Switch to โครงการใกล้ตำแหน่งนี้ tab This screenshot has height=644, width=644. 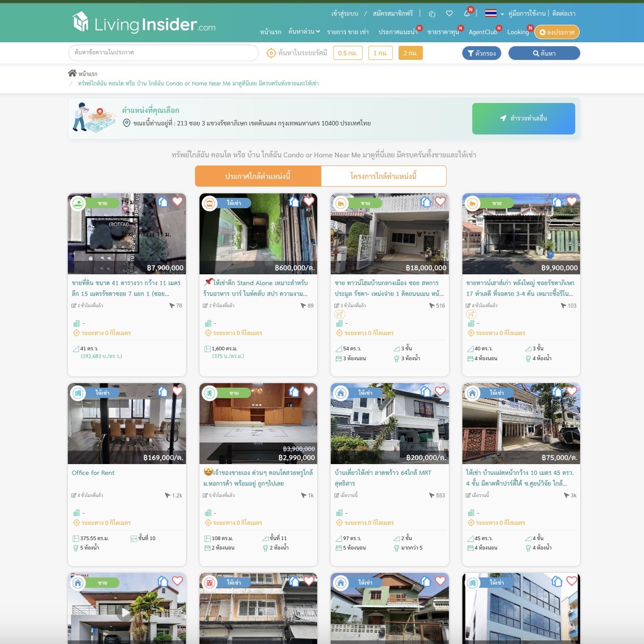(x=383, y=176)
